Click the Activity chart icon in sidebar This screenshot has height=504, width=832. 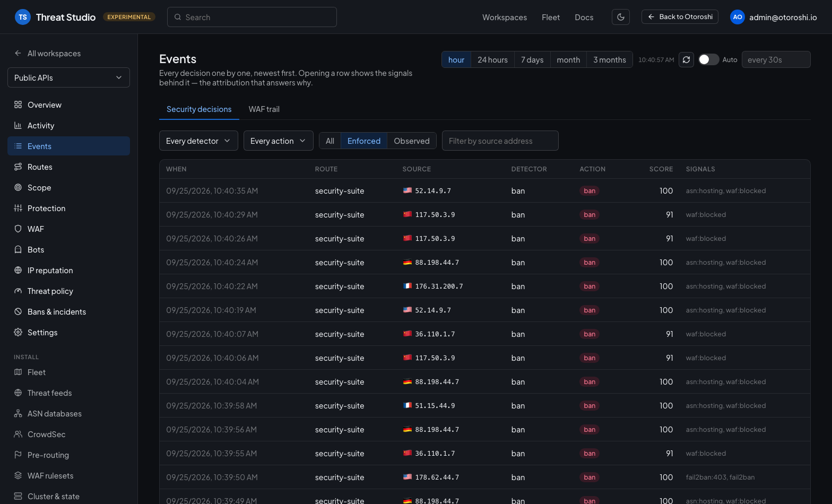pyautogui.click(x=18, y=125)
